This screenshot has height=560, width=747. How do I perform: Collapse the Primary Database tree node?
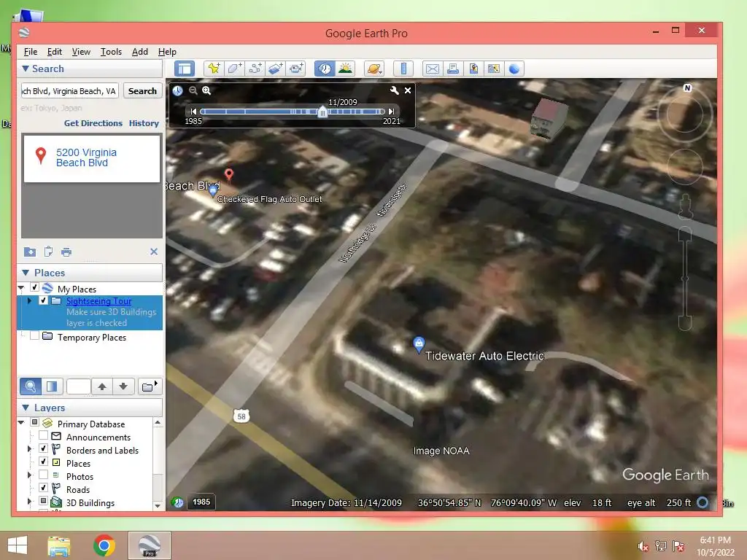point(21,422)
